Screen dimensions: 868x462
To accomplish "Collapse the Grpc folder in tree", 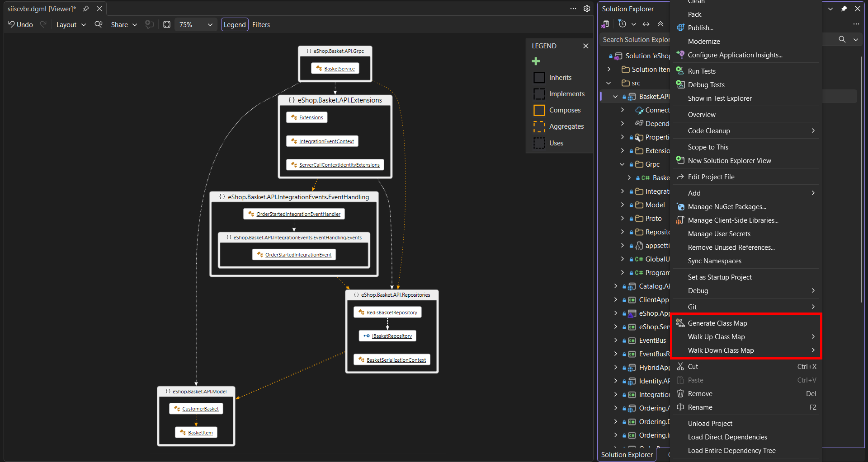I will [x=622, y=164].
